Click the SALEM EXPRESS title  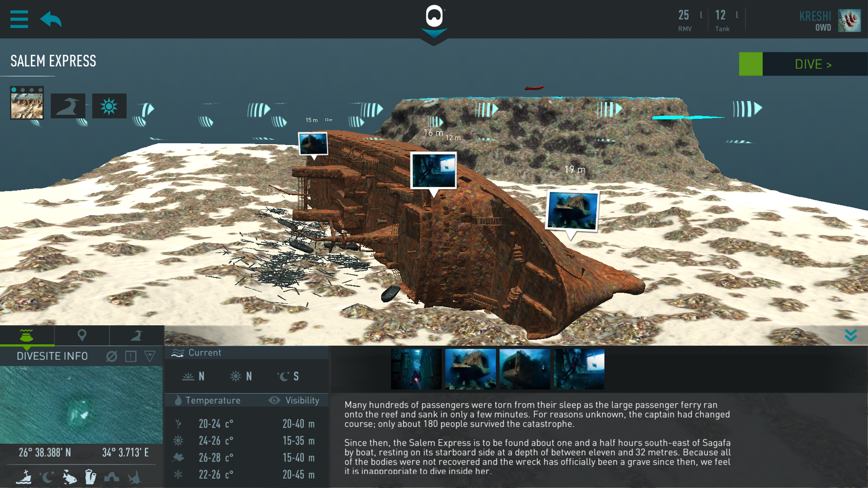[53, 61]
